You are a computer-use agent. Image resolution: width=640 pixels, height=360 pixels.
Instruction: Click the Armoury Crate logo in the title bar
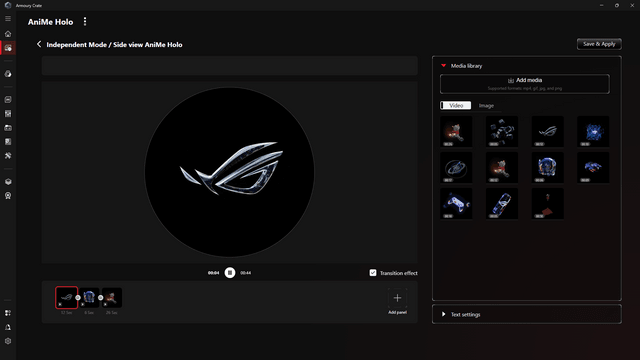point(8,5)
